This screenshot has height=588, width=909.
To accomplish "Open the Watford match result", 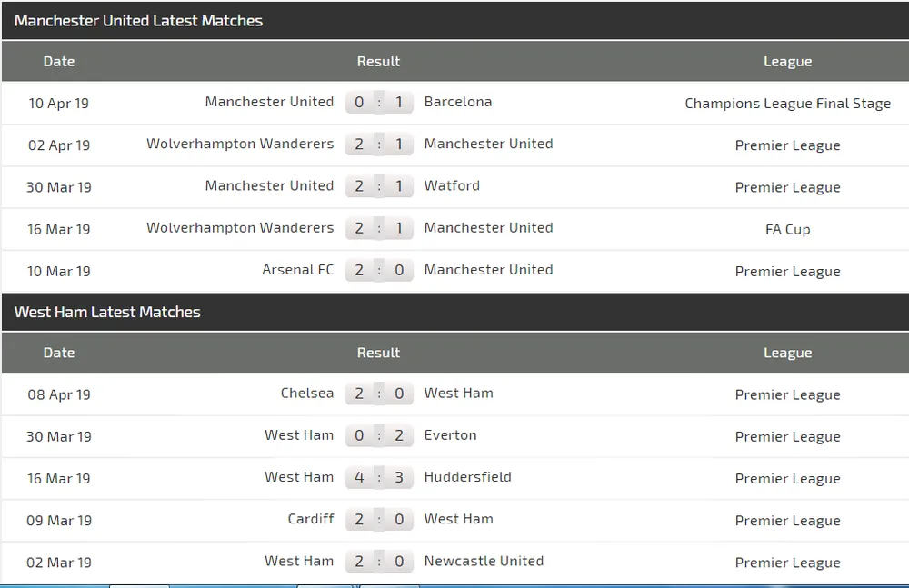I will point(379,185).
